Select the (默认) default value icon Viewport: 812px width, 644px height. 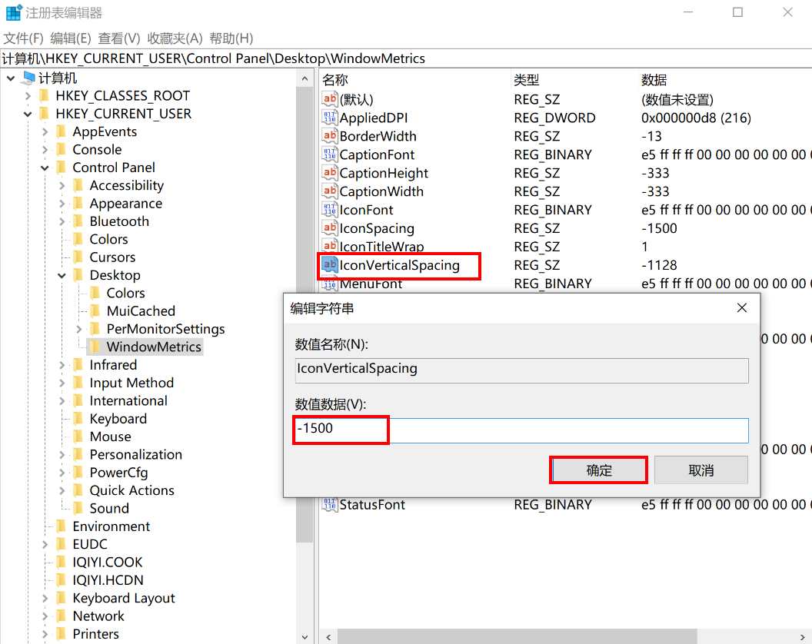coord(330,100)
